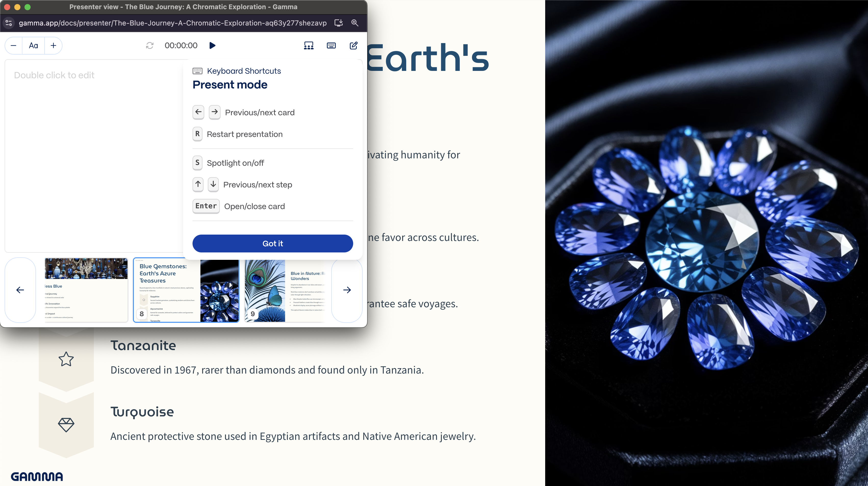This screenshot has width=868, height=486.
Task: Click the diamond icon beside Turquoise
Action: [x=66, y=425]
